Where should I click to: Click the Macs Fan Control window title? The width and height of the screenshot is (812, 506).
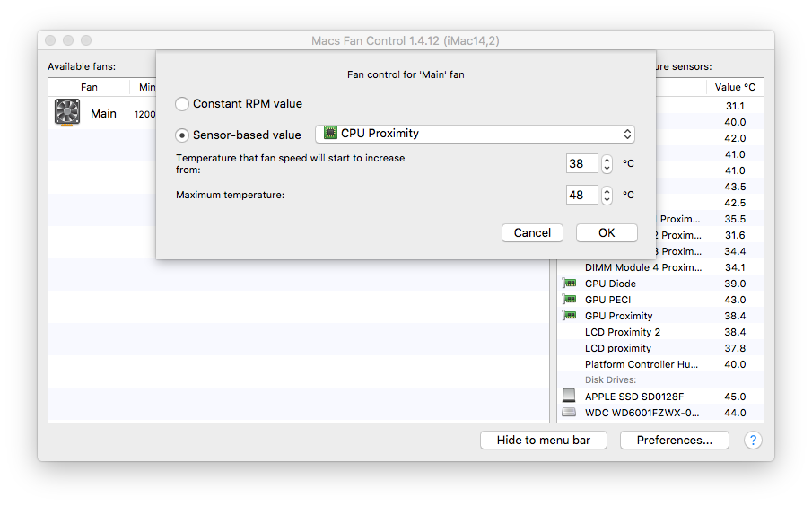coord(406,40)
